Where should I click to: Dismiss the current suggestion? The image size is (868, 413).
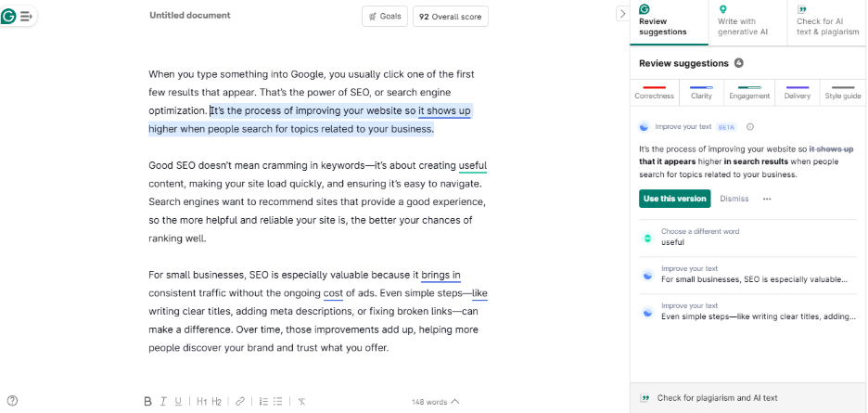click(x=734, y=199)
